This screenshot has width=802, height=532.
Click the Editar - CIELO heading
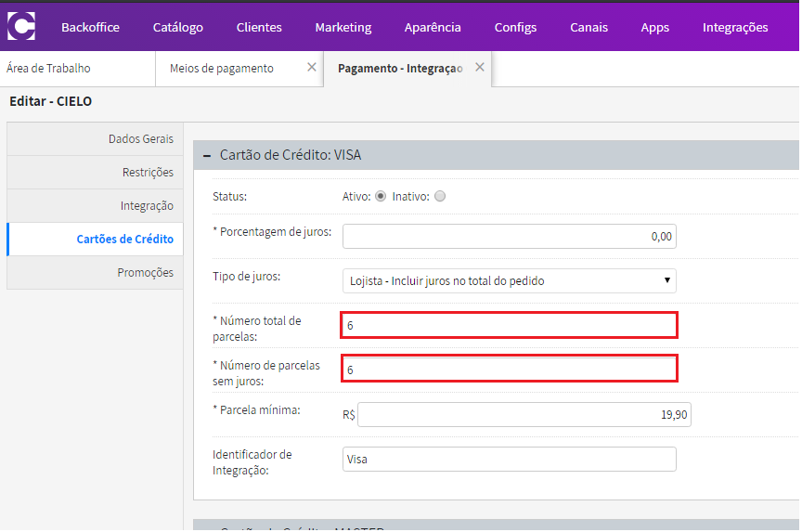pyautogui.click(x=51, y=101)
